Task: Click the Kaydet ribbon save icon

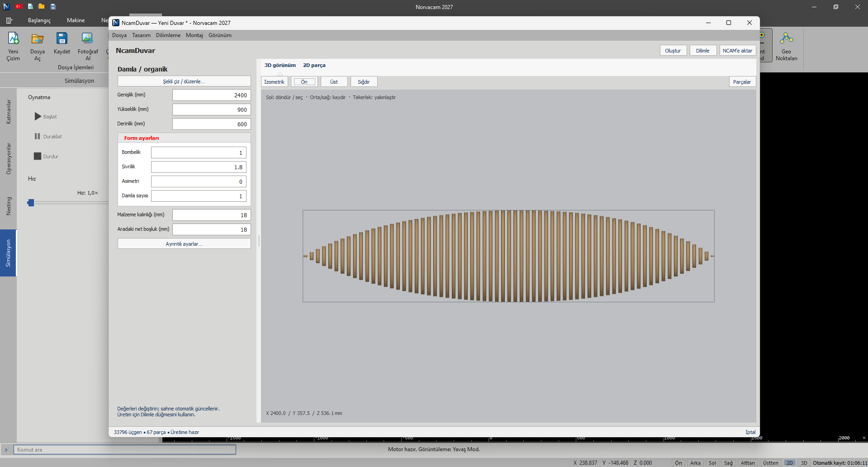Action: pyautogui.click(x=62, y=43)
